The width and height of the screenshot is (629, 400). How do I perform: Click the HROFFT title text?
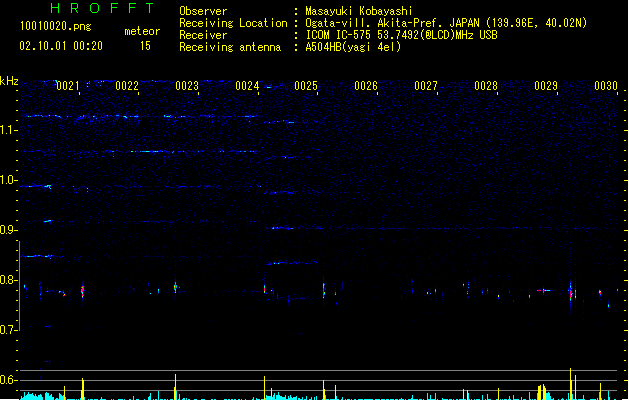pos(102,8)
